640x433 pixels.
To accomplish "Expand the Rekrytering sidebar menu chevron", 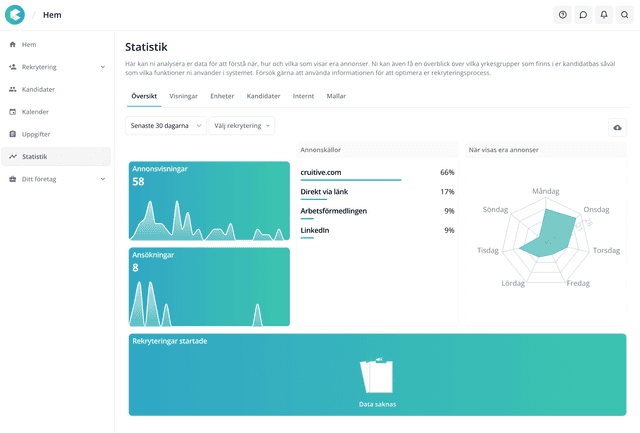I will (103, 67).
